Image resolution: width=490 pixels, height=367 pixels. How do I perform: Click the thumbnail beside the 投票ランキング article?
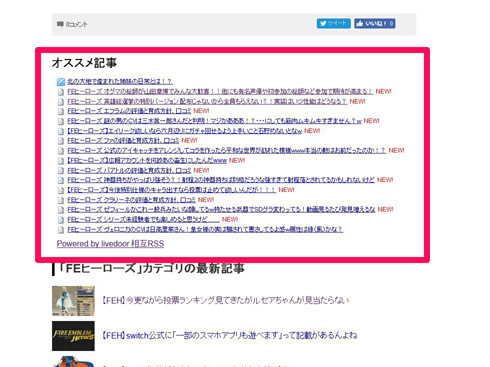click(x=73, y=301)
